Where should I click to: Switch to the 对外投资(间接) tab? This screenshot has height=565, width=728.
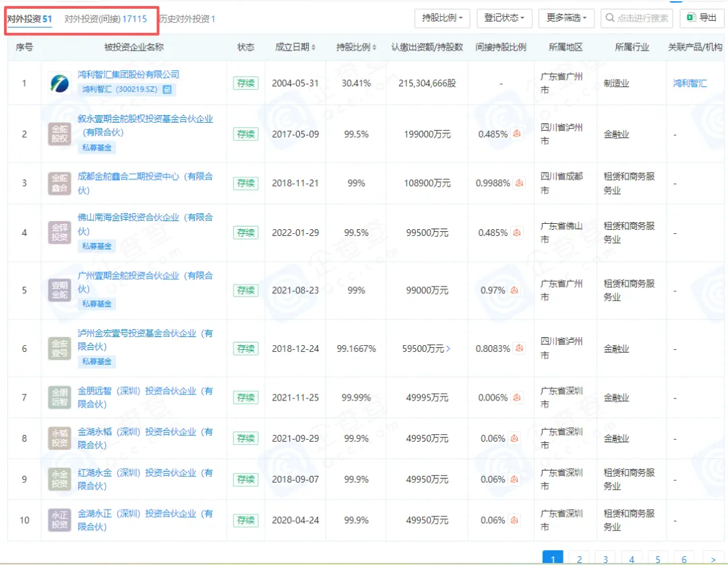(105, 19)
